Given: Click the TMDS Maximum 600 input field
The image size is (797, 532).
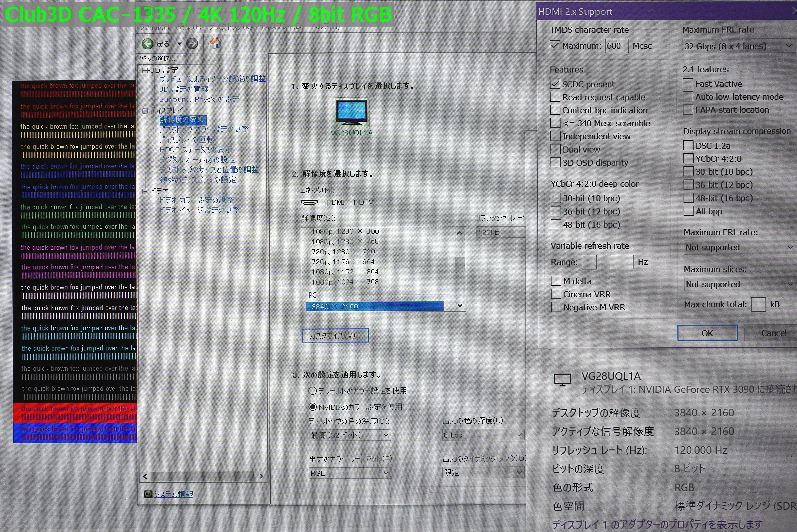Looking at the screenshot, I should (x=616, y=46).
